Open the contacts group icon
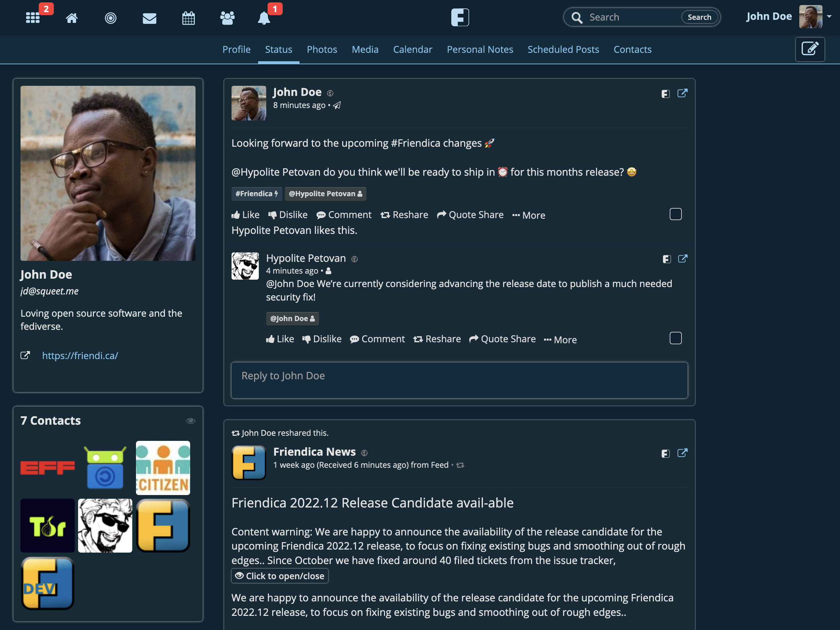This screenshot has height=630, width=840. coord(227,17)
